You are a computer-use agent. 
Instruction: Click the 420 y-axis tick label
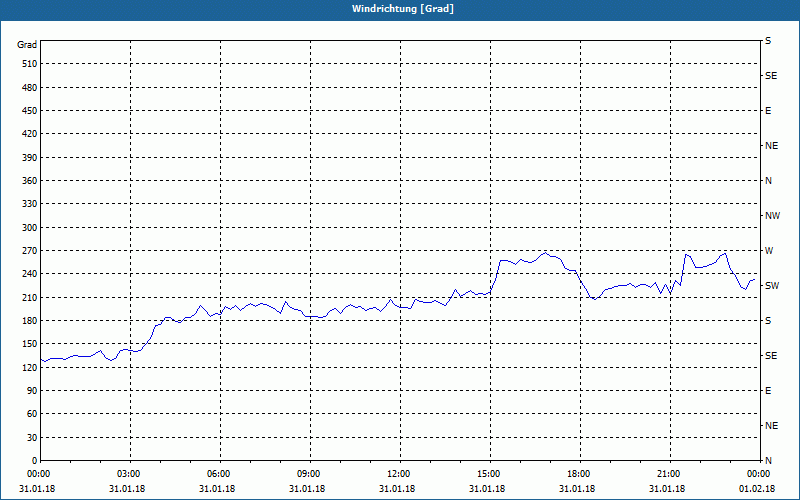click(x=29, y=134)
